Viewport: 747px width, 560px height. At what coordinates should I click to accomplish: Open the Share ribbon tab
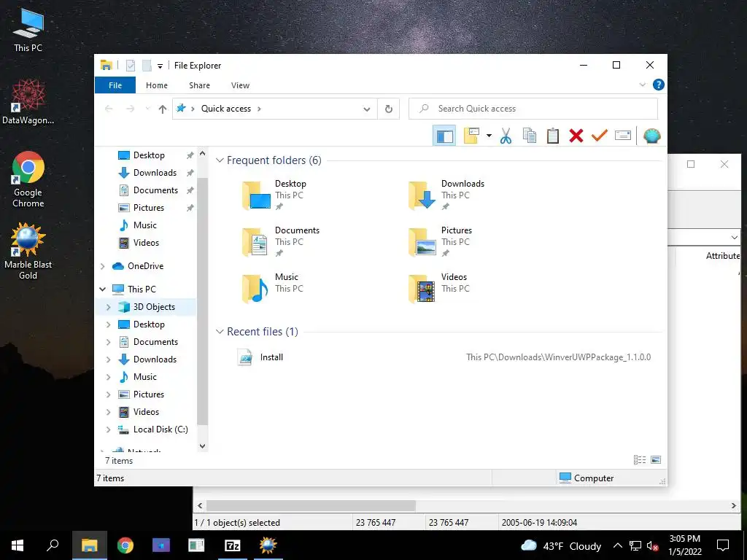coord(199,85)
